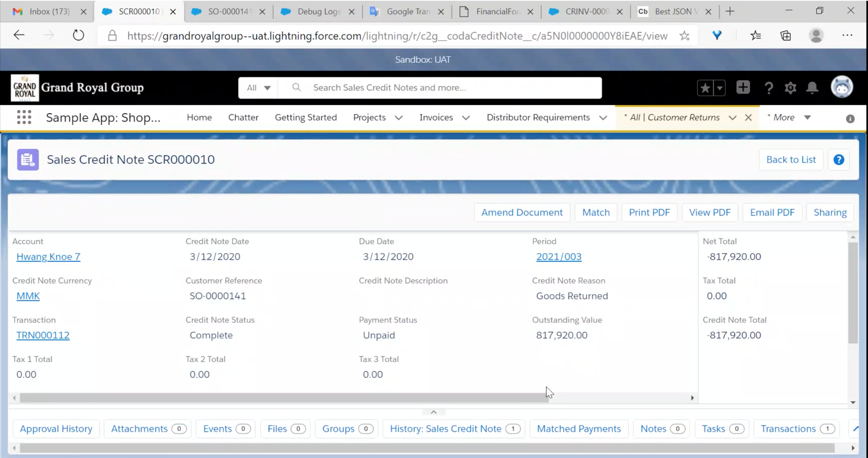The height and width of the screenshot is (458, 868).
Task: Click the favorites star icon in header
Action: pos(705,88)
